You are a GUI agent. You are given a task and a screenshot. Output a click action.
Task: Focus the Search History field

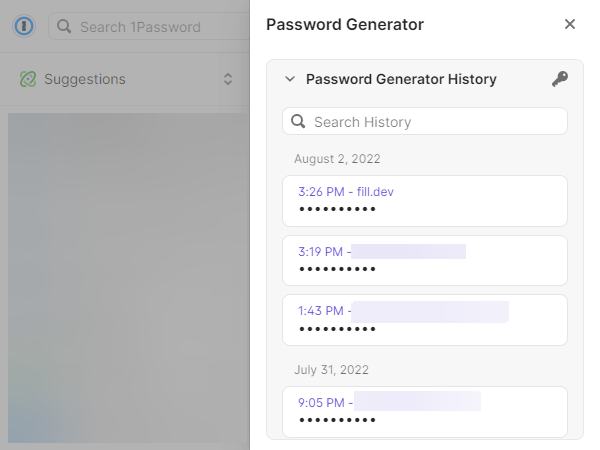pyautogui.click(x=425, y=121)
